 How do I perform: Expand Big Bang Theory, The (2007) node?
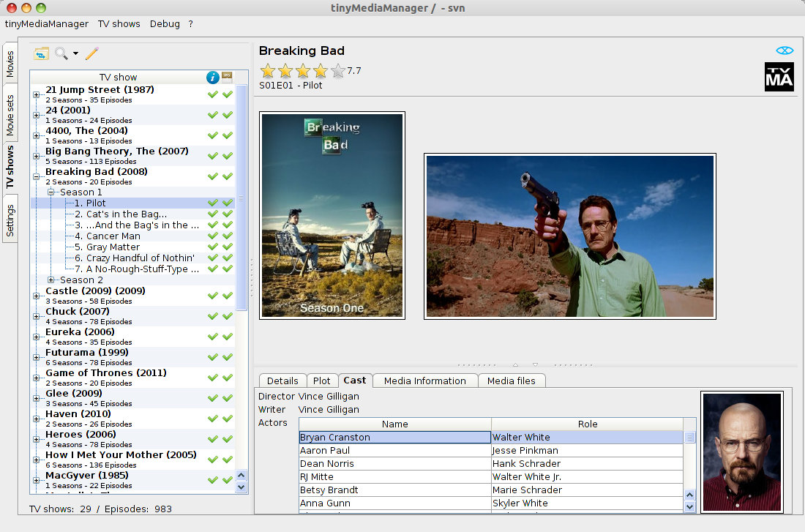37,156
